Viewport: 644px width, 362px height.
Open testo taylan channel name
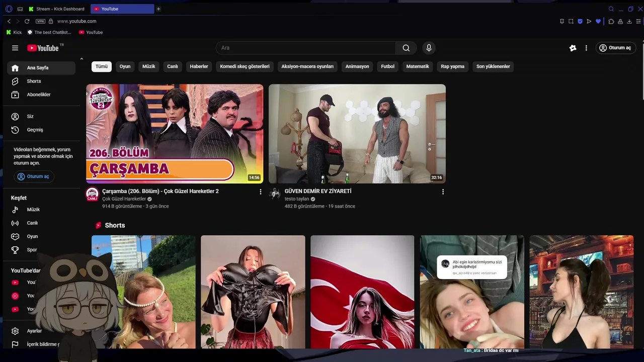point(297,199)
